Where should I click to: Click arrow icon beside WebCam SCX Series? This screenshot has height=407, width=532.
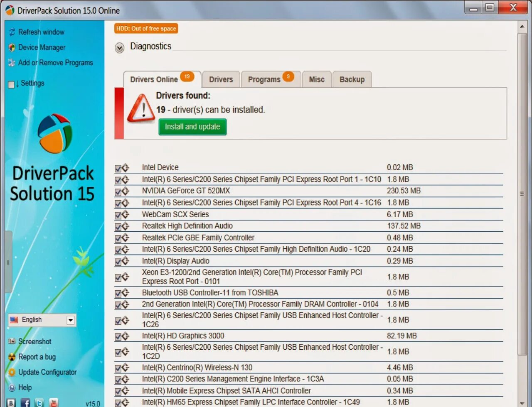126,215
